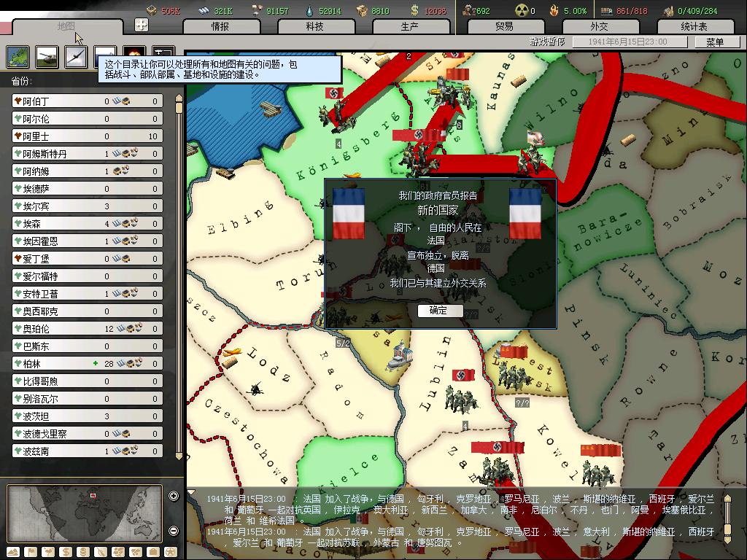Image resolution: width=747 pixels, height=560 pixels.
Task: Open the 情报 (intelligence) tab
Action: [220, 27]
